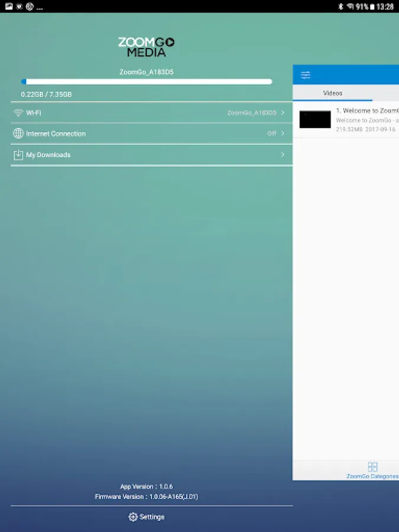This screenshot has height=532, width=399.
Task: Tap the device name ZoomGo_A183D5 heading
Action: (146, 72)
